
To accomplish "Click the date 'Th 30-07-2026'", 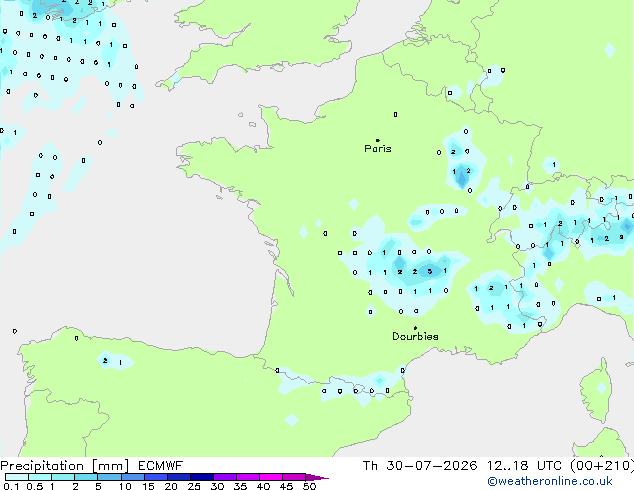I will tap(420, 466).
